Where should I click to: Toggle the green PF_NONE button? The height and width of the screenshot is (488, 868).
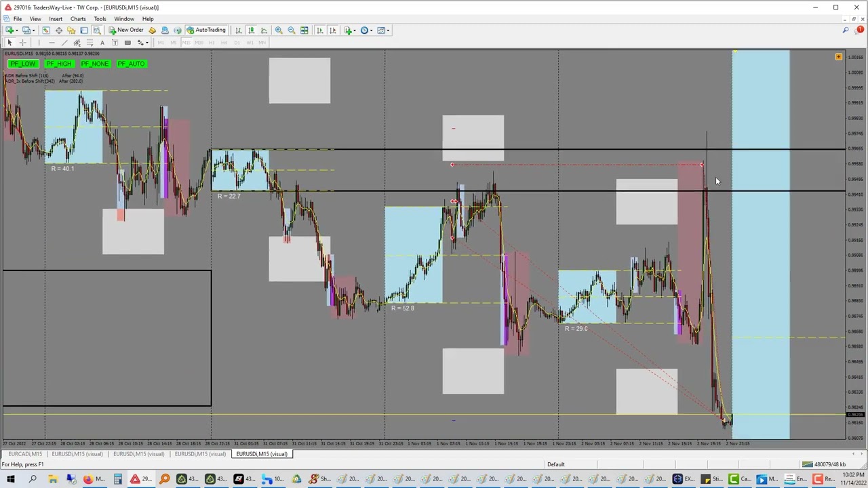click(95, 64)
